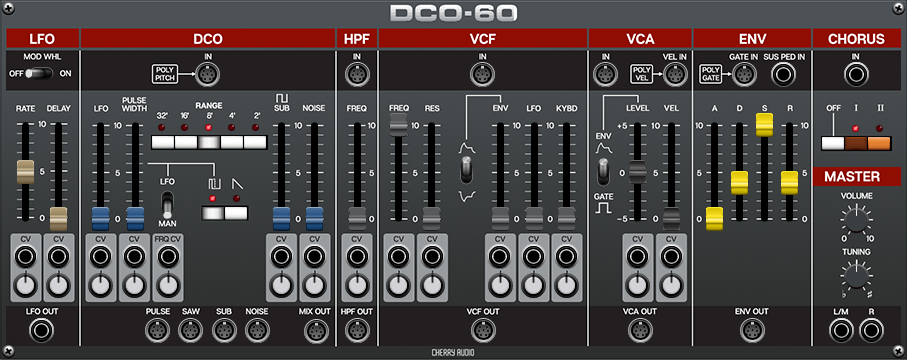The height and width of the screenshot is (360, 907).
Task: Click the L/M master output jack
Action: [840, 331]
